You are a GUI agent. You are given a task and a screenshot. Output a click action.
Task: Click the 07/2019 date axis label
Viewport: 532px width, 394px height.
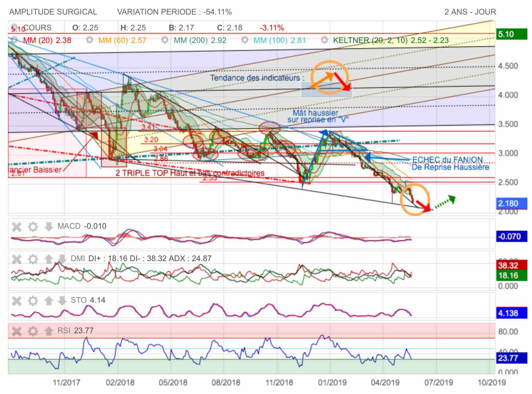[x=439, y=382]
